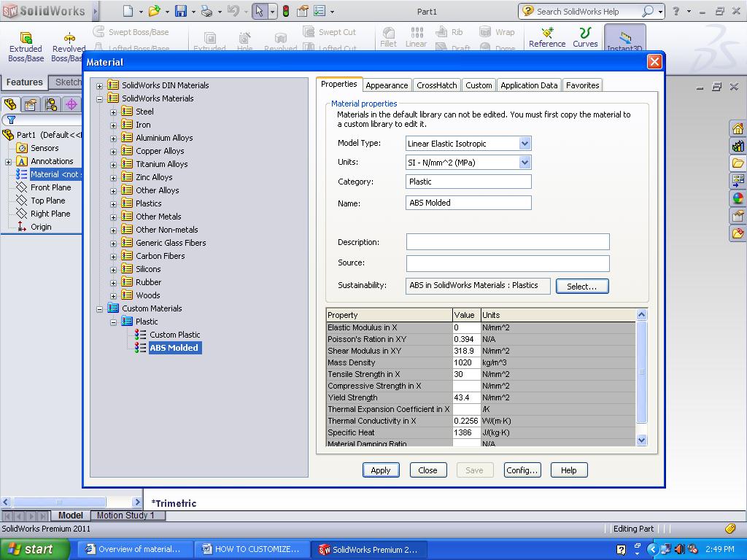
Task: Click the Instant3D tool
Action: click(624, 39)
